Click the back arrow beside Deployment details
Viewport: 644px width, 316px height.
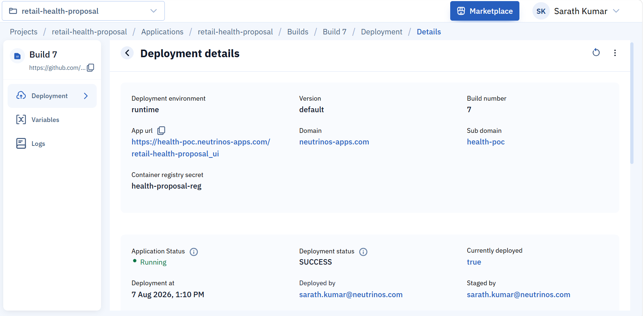coord(127,53)
